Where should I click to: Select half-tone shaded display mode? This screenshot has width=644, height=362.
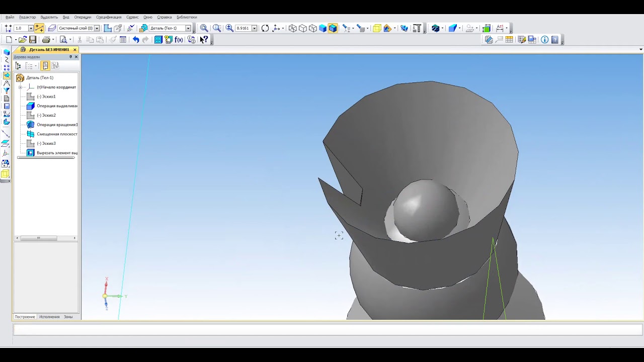(323, 28)
